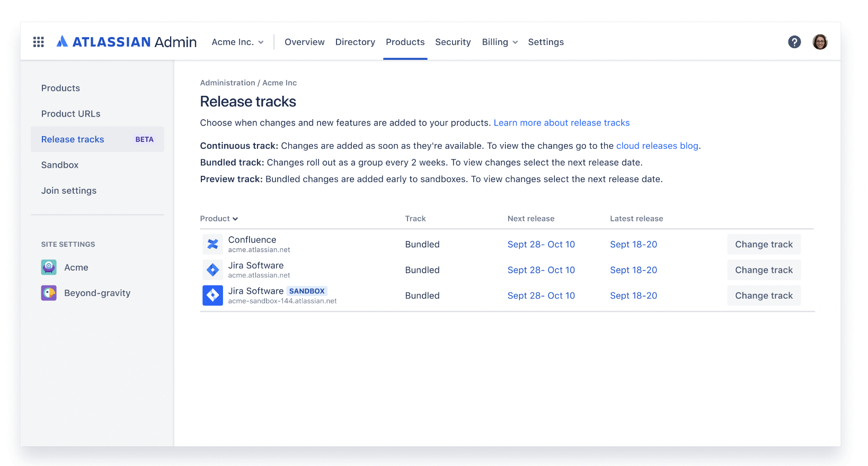This screenshot has height=466, width=868.
Task: Click the Confluence product icon
Action: coord(212,244)
